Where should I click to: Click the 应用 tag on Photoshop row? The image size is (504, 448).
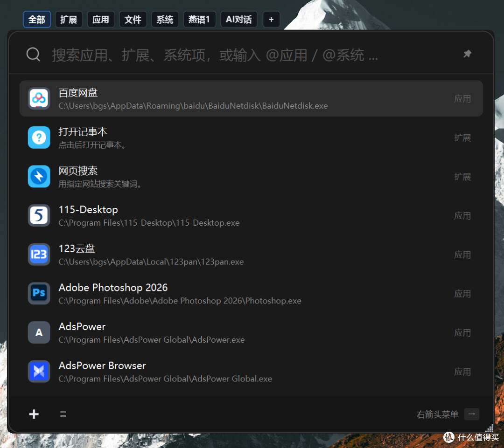[x=462, y=294]
